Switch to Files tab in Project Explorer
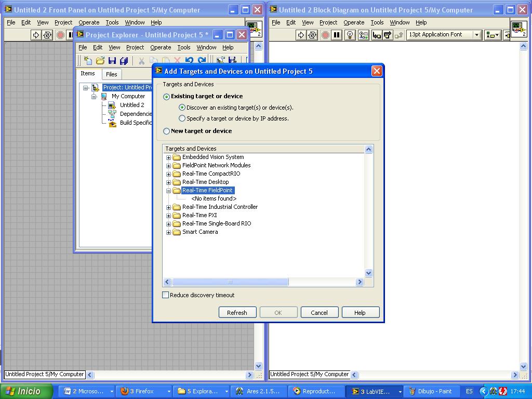 point(111,74)
